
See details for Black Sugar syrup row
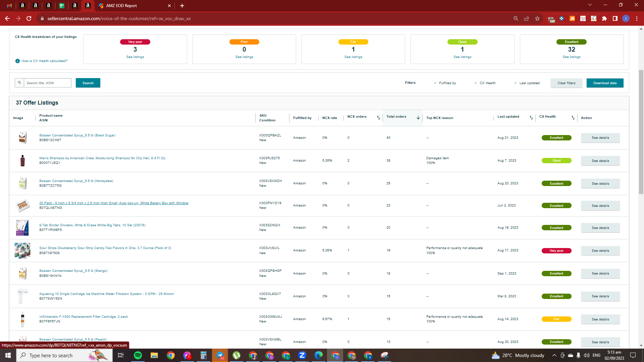[600, 138]
